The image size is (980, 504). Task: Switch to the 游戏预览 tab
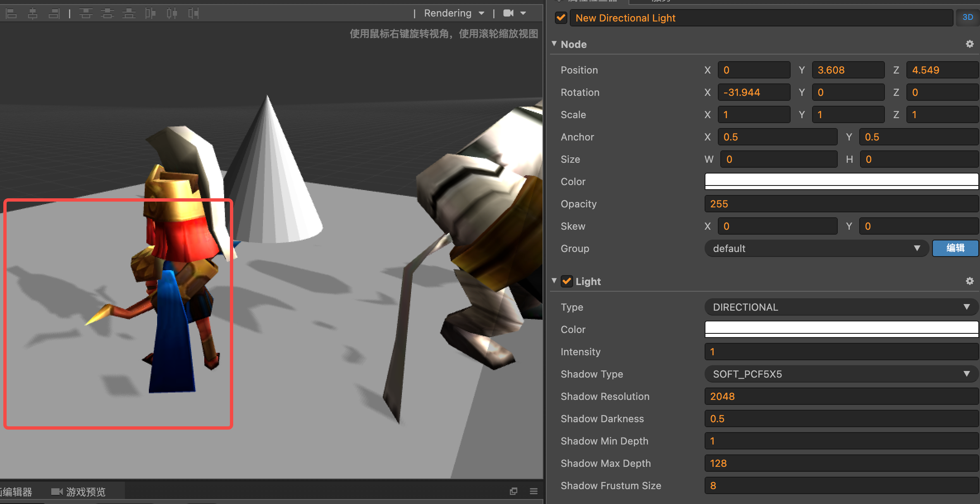79,492
